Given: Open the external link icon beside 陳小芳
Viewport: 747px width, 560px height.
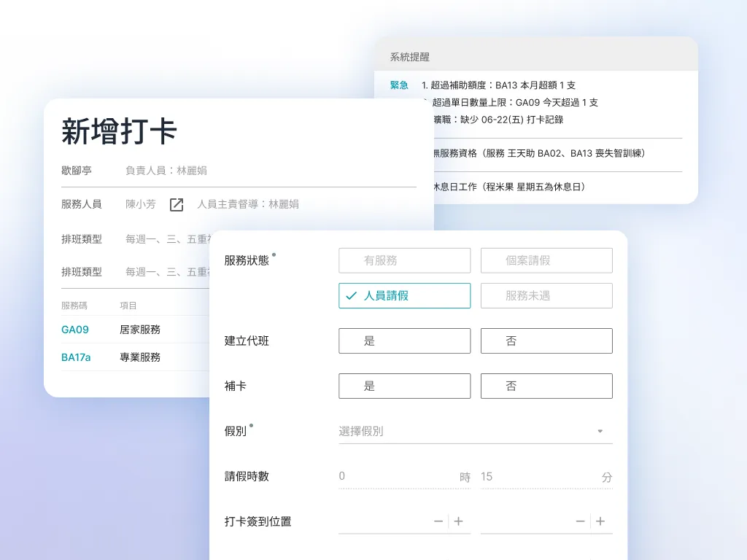Looking at the screenshot, I should pos(177,205).
